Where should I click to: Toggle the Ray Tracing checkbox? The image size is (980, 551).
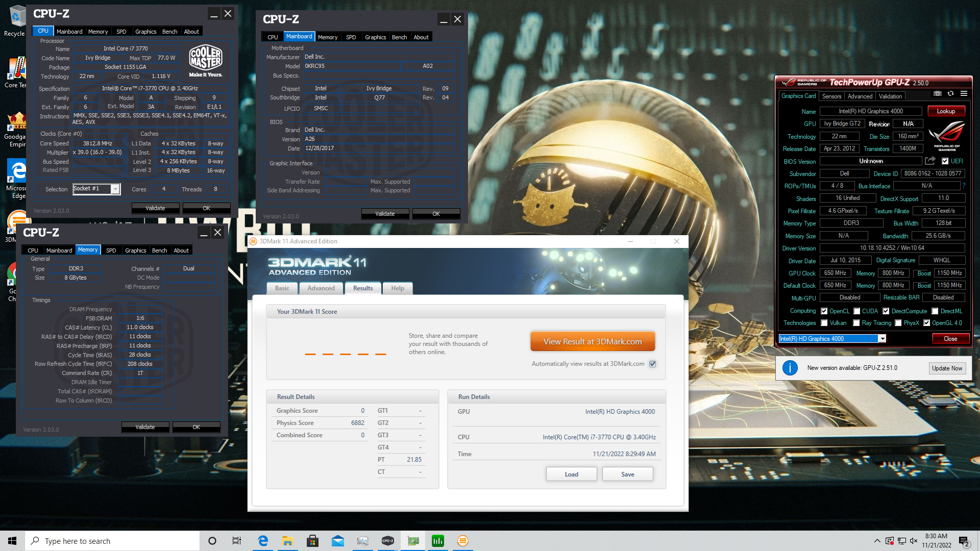pos(856,323)
